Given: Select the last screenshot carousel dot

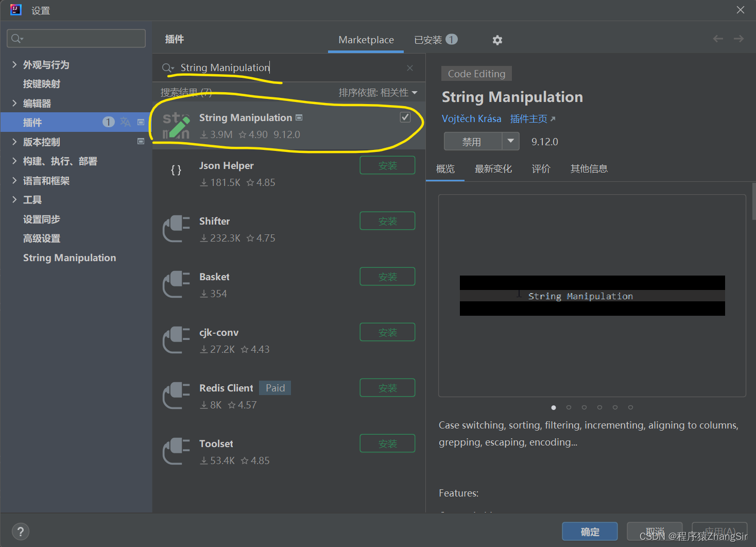Looking at the screenshot, I should tap(630, 407).
